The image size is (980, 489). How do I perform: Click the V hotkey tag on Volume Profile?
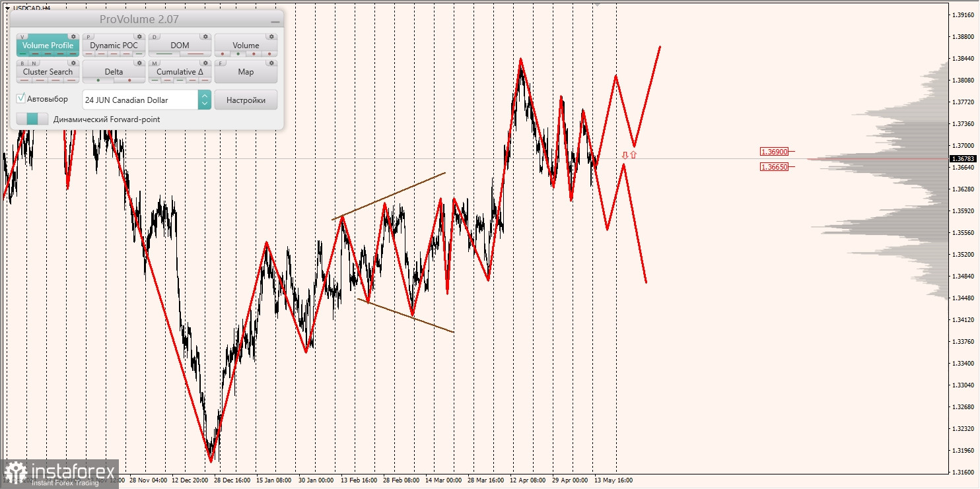22,37
